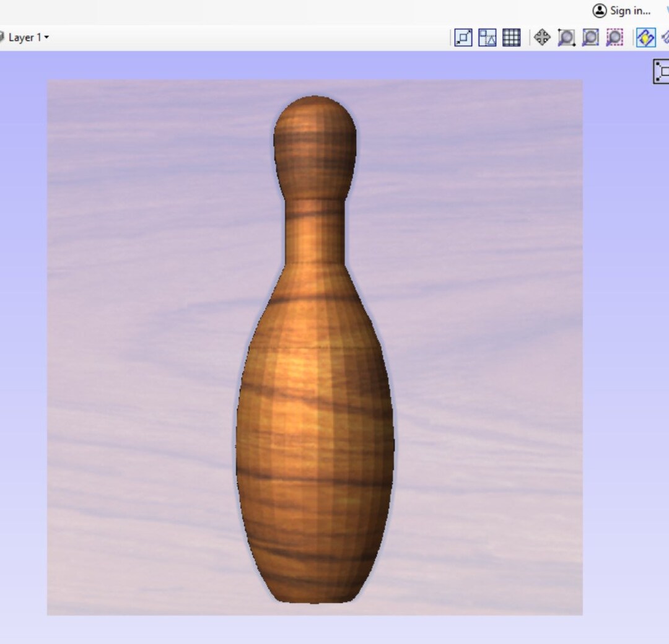The width and height of the screenshot is (669, 644).
Task: Click the Layer 1 label
Action: pyautogui.click(x=25, y=37)
